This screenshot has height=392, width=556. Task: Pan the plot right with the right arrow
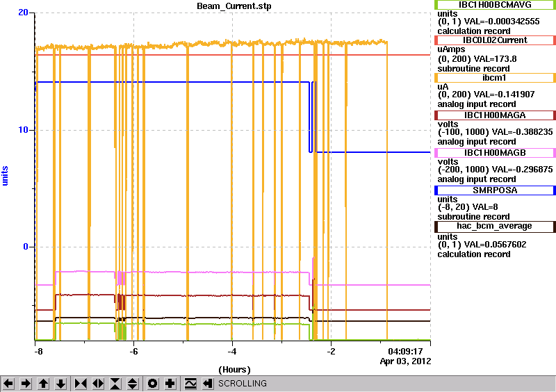[x=26, y=384]
